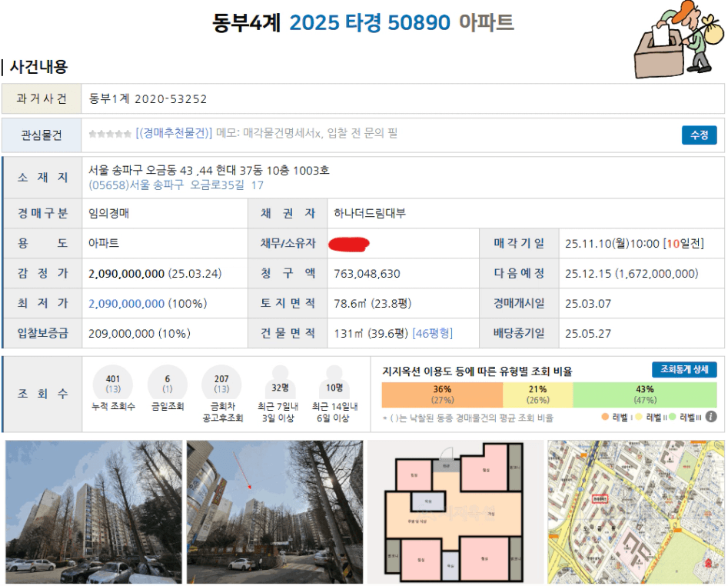This screenshot has width=728, height=586.
Task: Open the floor plan thumbnail
Action: (x=455, y=511)
